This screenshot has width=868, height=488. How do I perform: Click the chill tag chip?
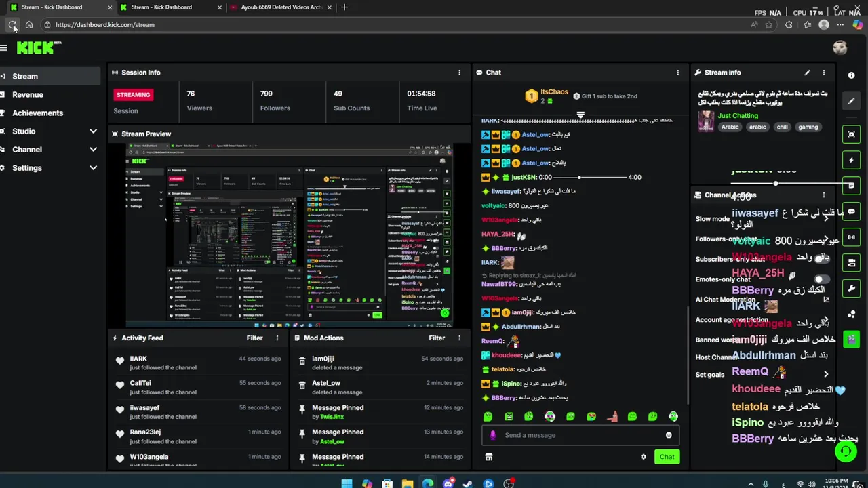pyautogui.click(x=783, y=127)
